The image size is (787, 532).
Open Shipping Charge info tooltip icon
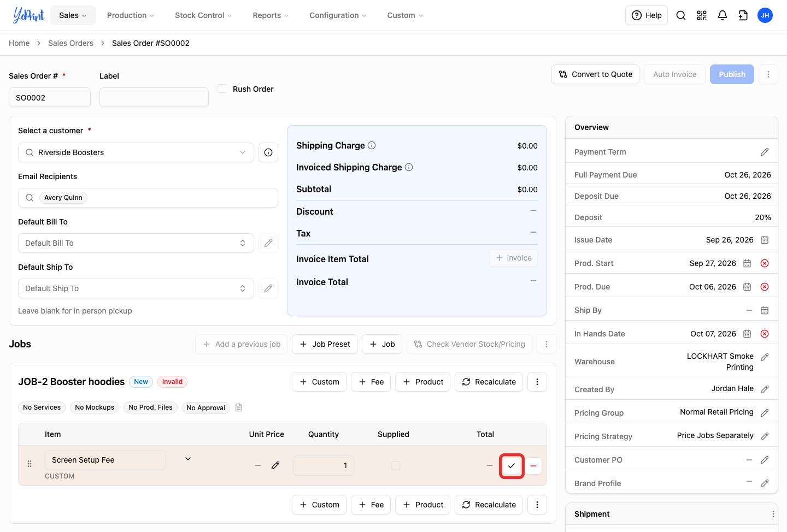372,145
